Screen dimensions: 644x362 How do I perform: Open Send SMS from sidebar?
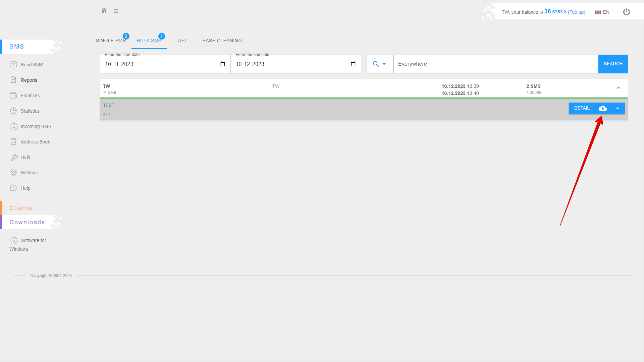pos(32,65)
